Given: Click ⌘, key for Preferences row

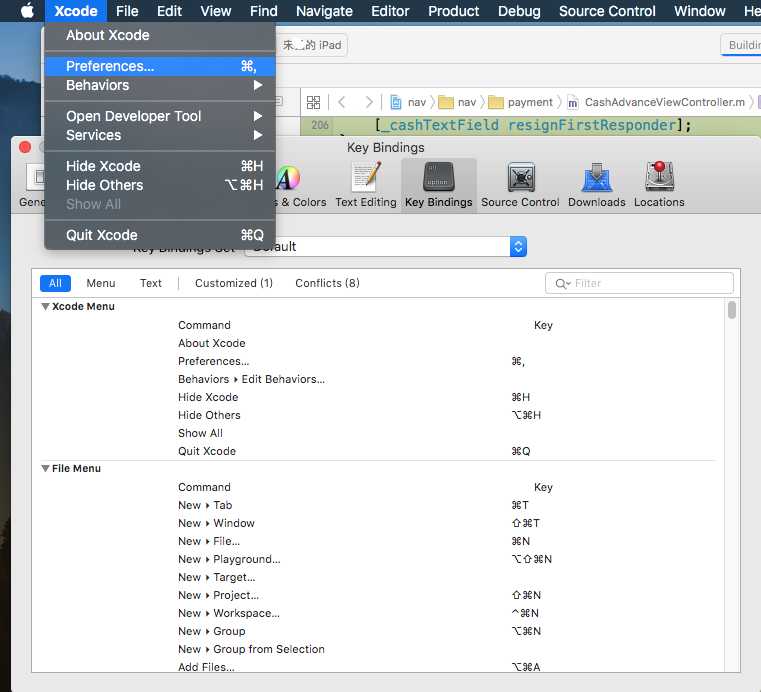Looking at the screenshot, I should point(518,362).
